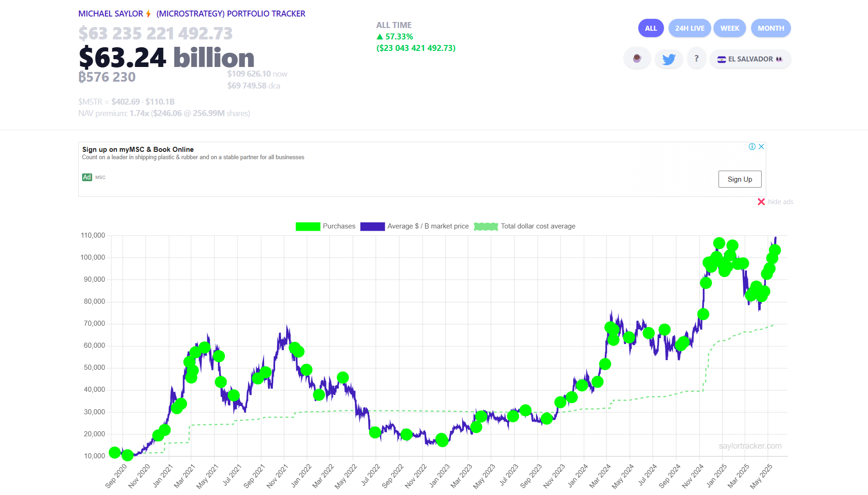
Task: Click the coffee cup donate icon
Action: coord(637,59)
